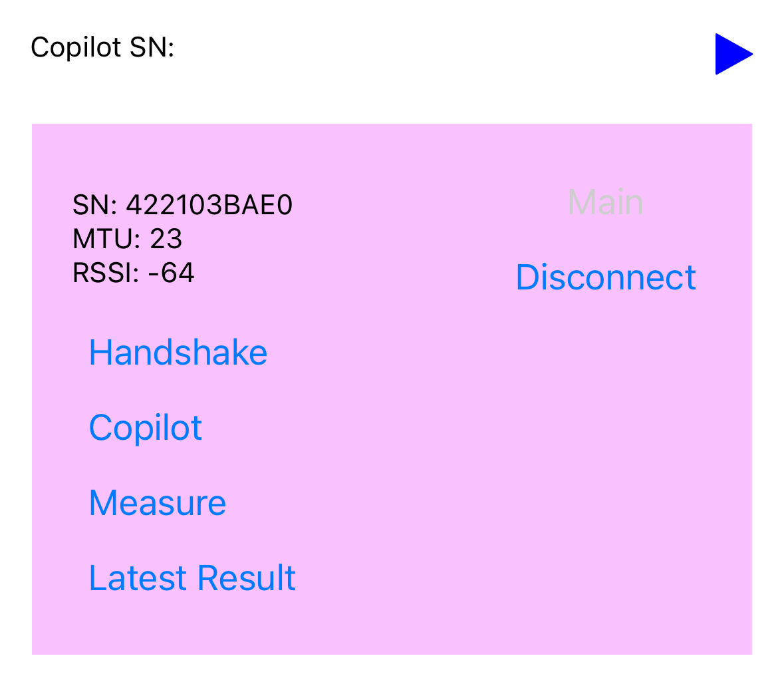784x678 pixels.
Task: Click the blue play triangle icon
Action: point(732,54)
